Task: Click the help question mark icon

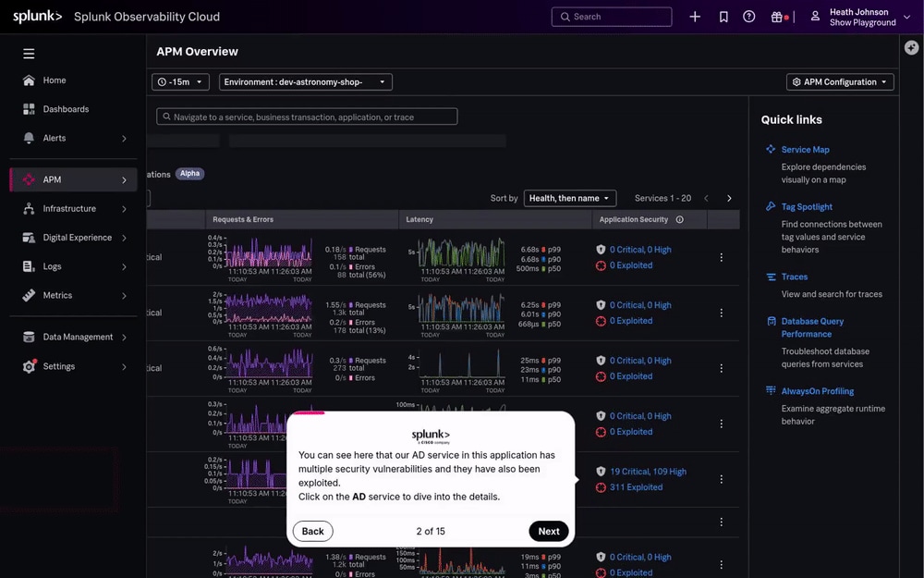Action: point(749,17)
